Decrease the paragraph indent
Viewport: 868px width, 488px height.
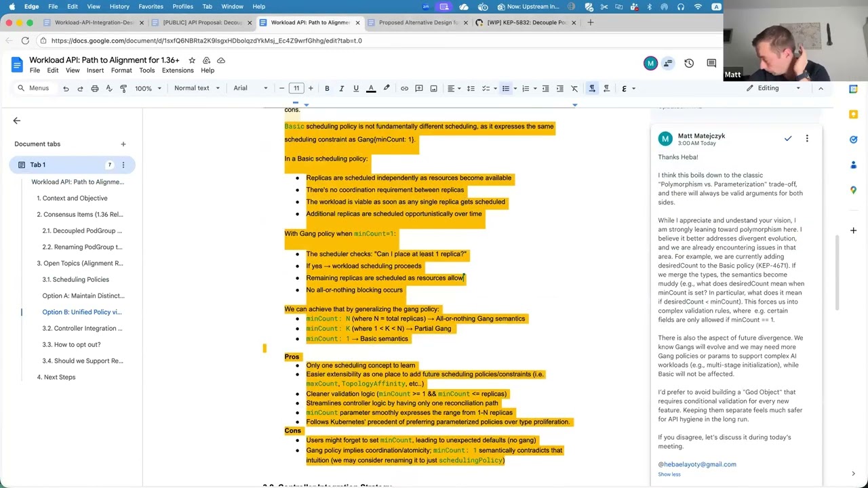pyautogui.click(x=545, y=88)
